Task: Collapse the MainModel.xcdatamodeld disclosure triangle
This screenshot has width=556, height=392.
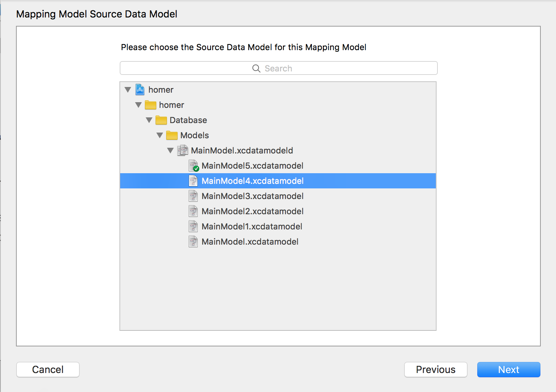Action: (x=170, y=150)
